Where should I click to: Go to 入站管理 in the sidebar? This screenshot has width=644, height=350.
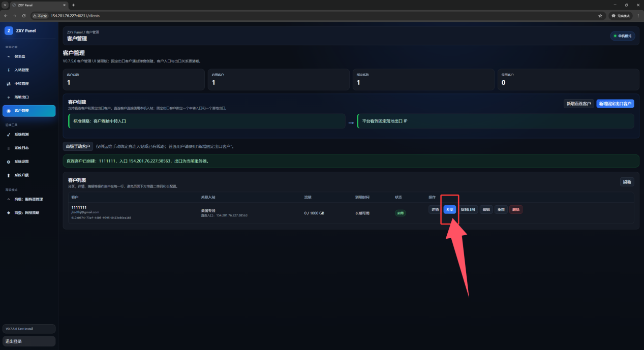29,70
